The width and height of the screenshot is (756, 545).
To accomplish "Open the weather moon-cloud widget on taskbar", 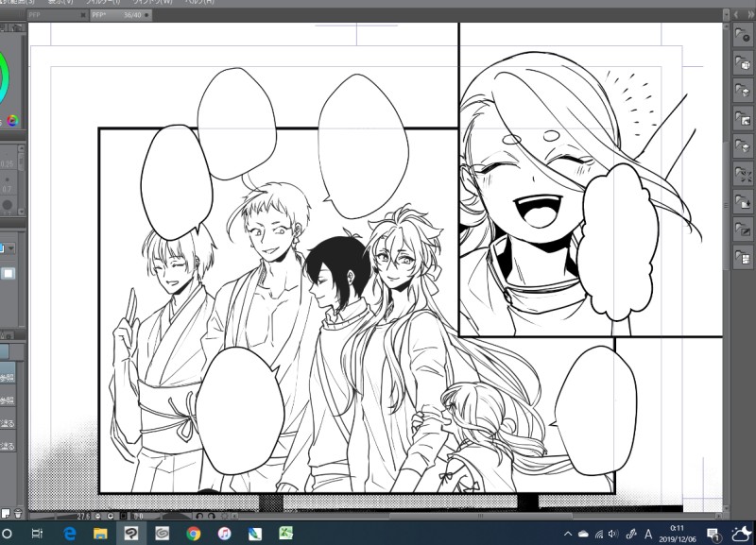I will [x=743, y=534].
